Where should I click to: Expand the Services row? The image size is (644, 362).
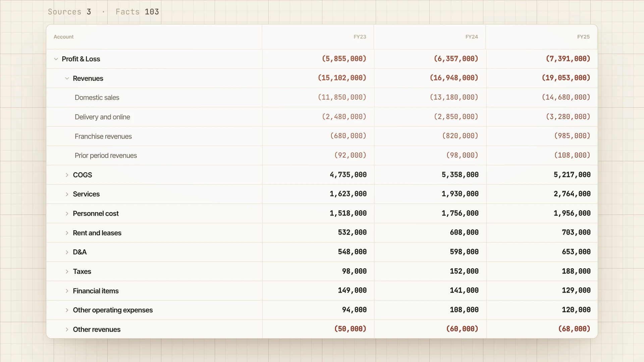[67, 194]
